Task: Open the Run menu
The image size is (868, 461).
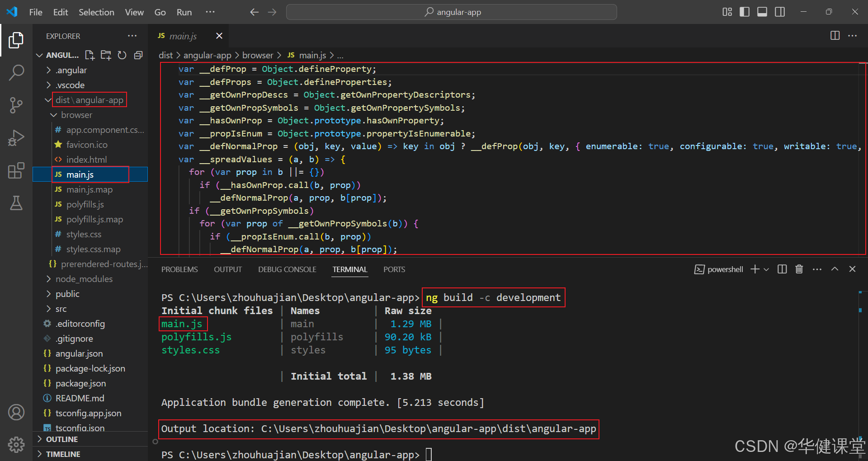Action: [x=184, y=12]
